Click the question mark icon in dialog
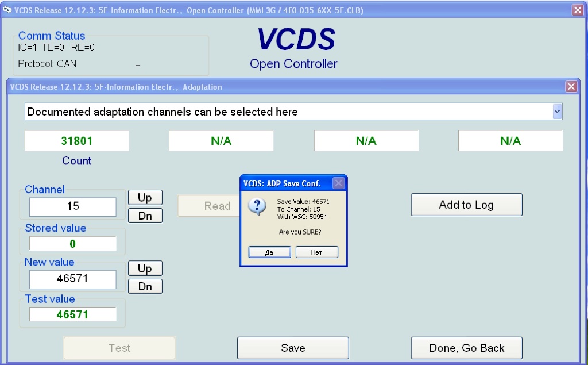The image size is (588, 365). pos(258,207)
